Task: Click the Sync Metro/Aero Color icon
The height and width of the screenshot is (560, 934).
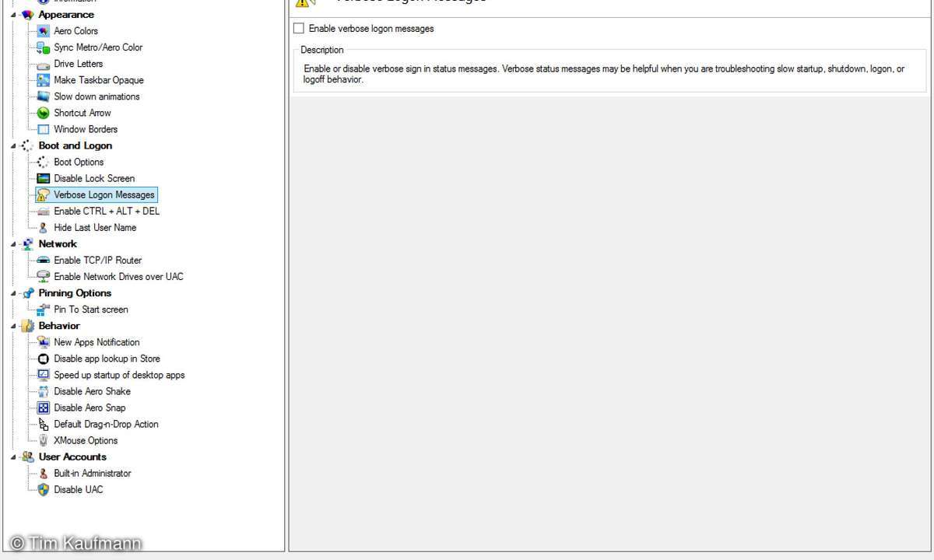Action: point(44,47)
